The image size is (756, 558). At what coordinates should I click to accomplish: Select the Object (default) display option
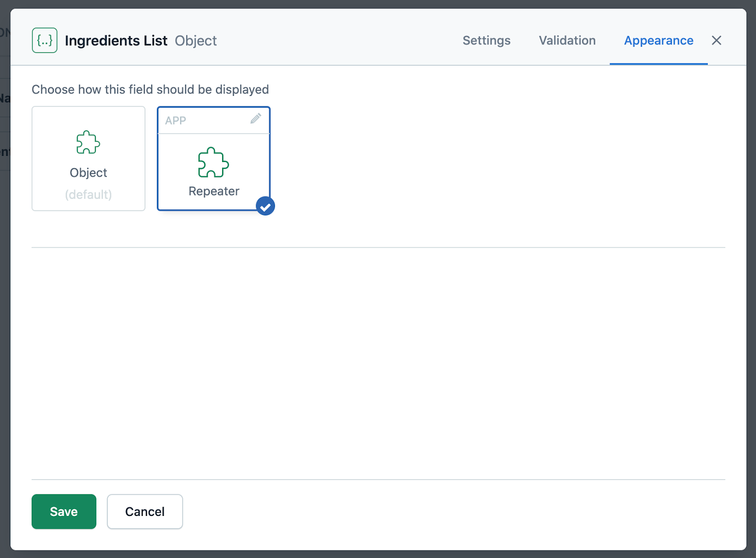88,158
